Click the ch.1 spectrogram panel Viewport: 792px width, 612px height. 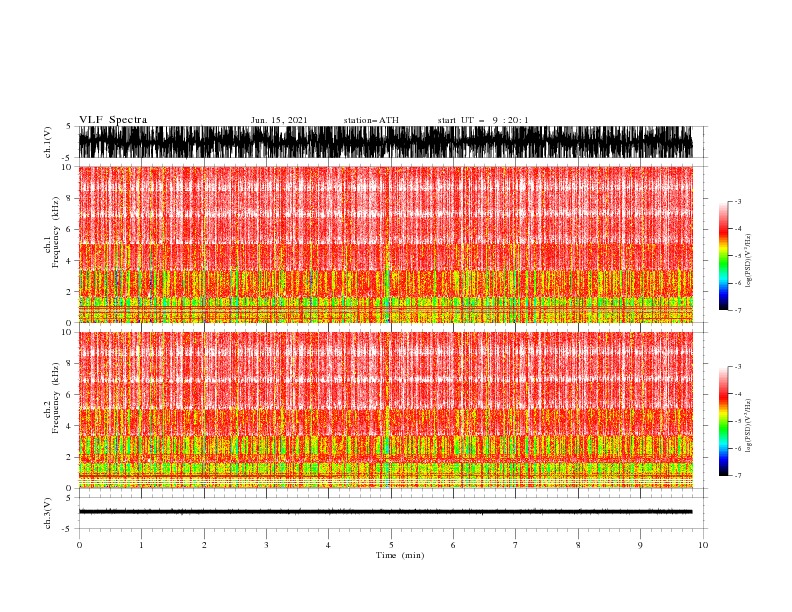tap(385, 244)
